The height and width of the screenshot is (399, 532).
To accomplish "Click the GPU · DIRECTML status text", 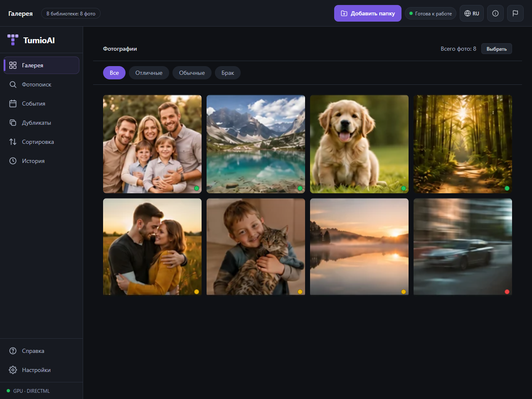I will pyautogui.click(x=32, y=391).
